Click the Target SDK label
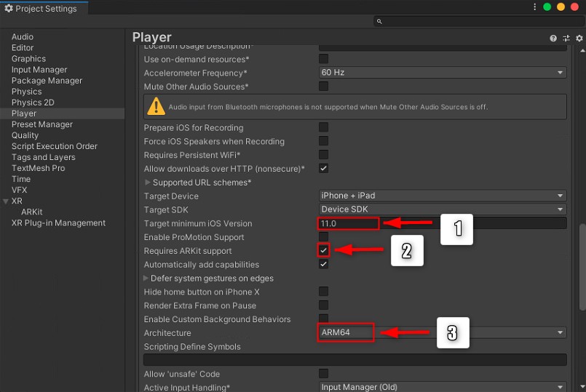The height and width of the screenshot is (392, 586). (166, 209)
